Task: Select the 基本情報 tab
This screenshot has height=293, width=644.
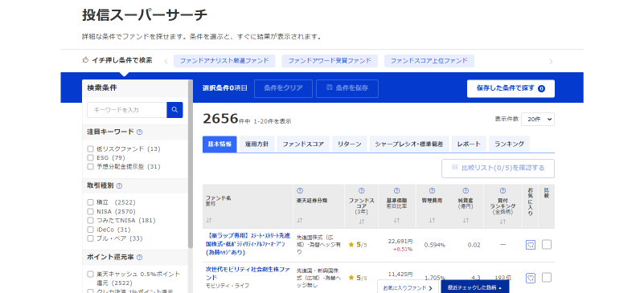Action: (x=219, y=144)
